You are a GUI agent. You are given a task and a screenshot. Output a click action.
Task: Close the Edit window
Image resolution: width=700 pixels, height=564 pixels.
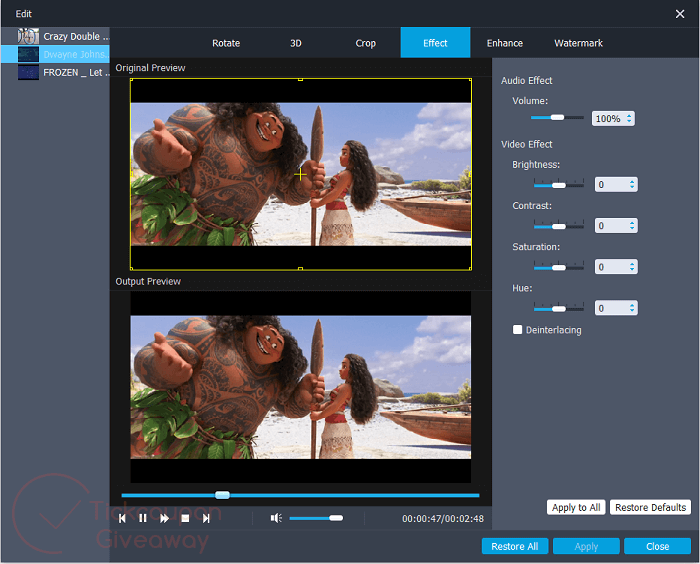tap(680, 14)
